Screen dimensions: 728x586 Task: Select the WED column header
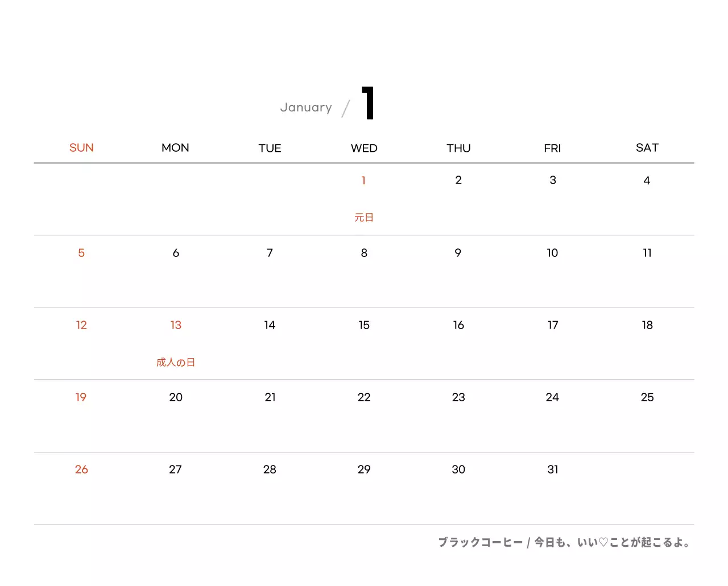pos(364,148)
